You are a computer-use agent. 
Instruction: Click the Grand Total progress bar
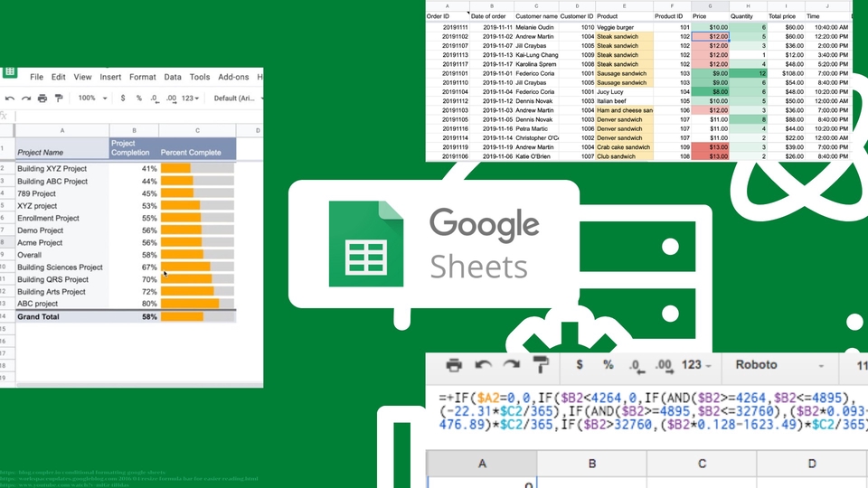[x=197, y=316]
